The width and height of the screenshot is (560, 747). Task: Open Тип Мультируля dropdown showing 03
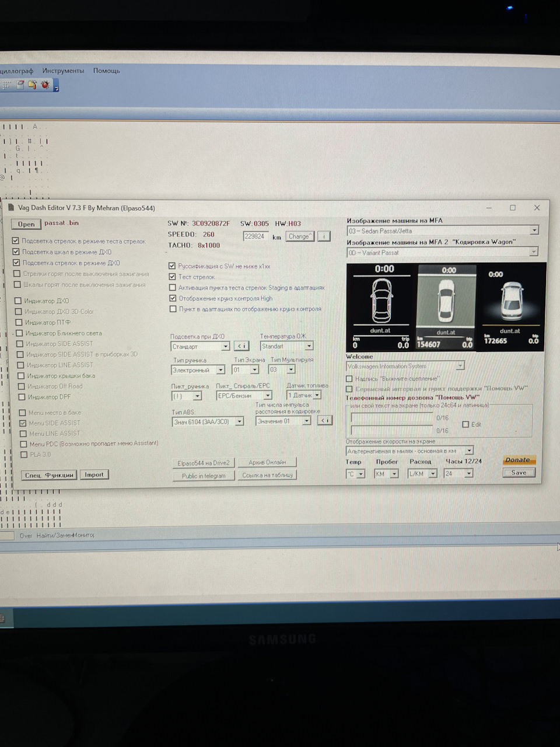[x=282, y=369]
